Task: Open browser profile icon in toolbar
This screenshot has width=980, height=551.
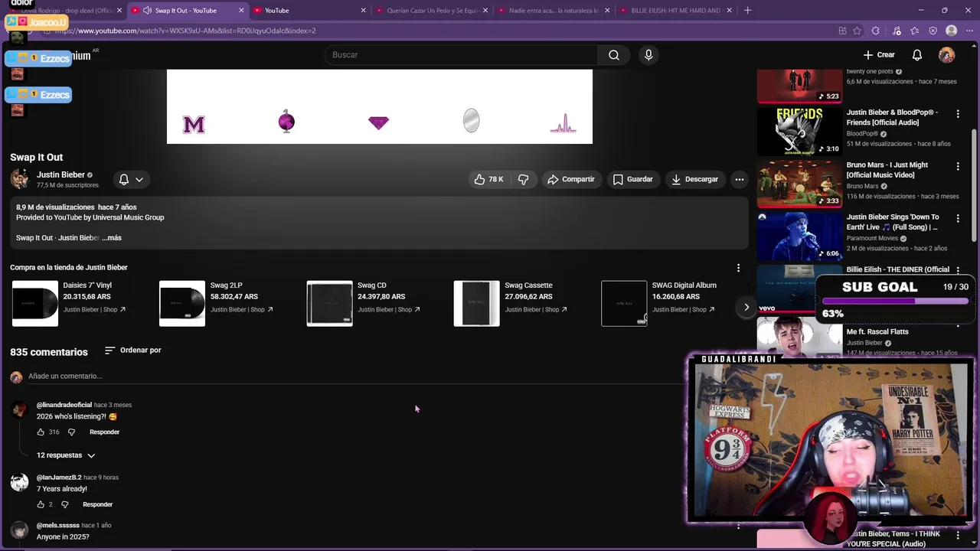Action: tap(952, 31)
